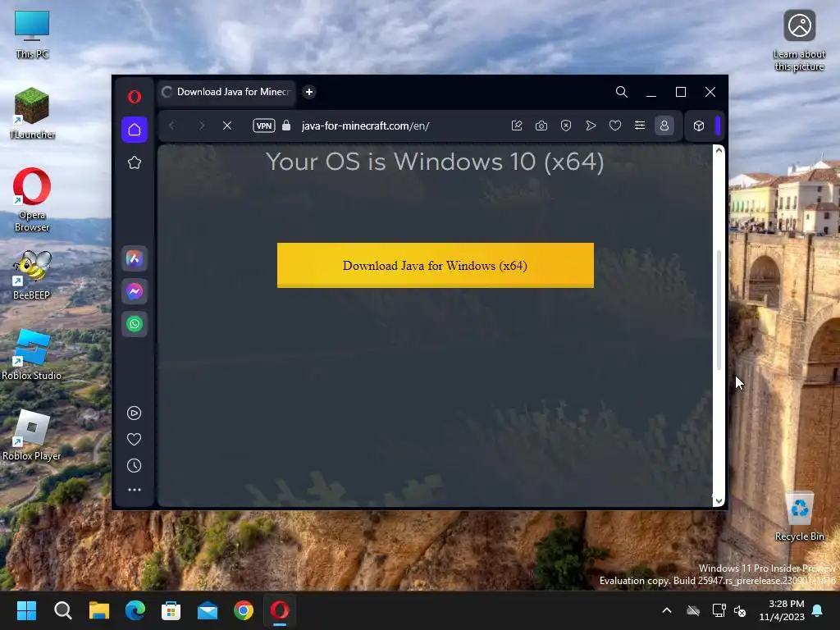
Task: Click the page edit pencil icon in address bar
Action: (x=517, y=126)
